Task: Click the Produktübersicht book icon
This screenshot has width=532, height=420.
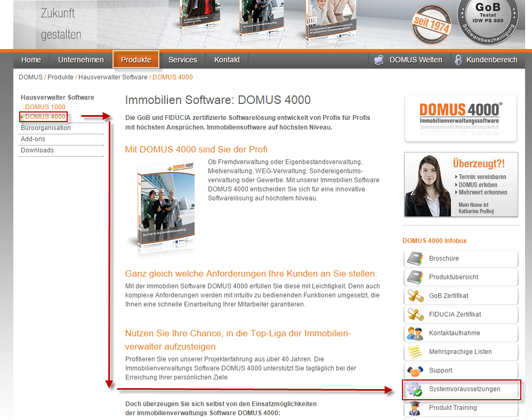Action: click(415, 277)
